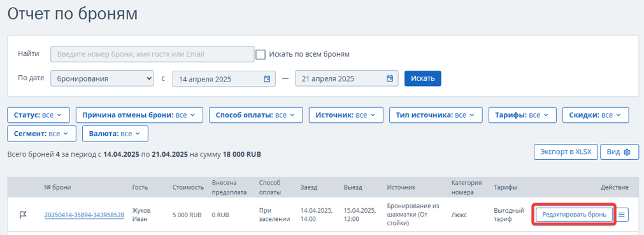Image resolution: width=644 pixels, height=235 pixels.
Task: Click the 0 RUB prepayment cell
Action: point(220,215)
